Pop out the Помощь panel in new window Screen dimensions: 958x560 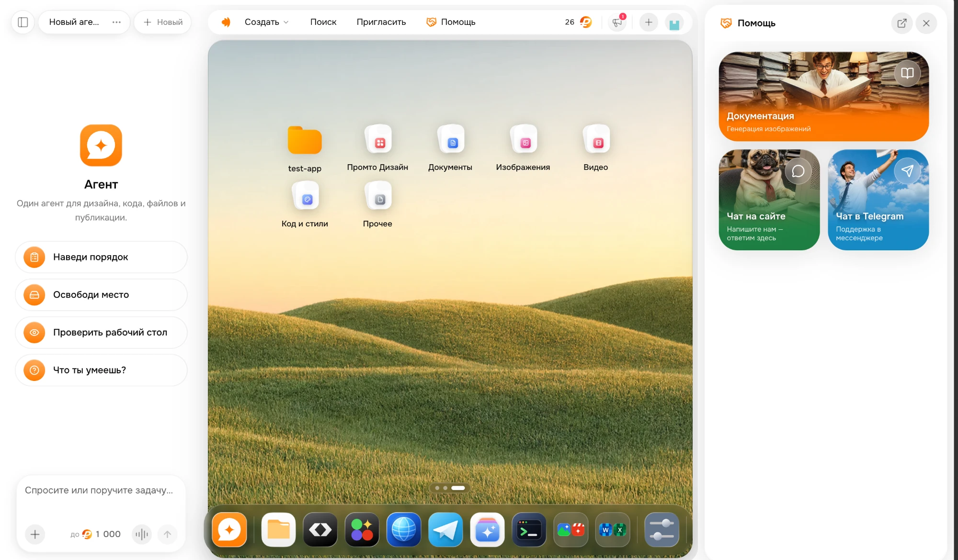(902, 23)
